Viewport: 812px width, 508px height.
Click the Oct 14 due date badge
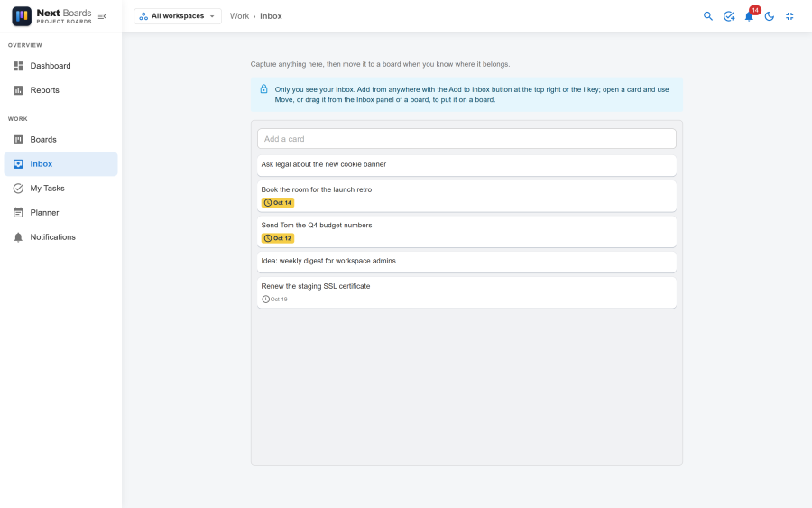click(x=278, y=202)
